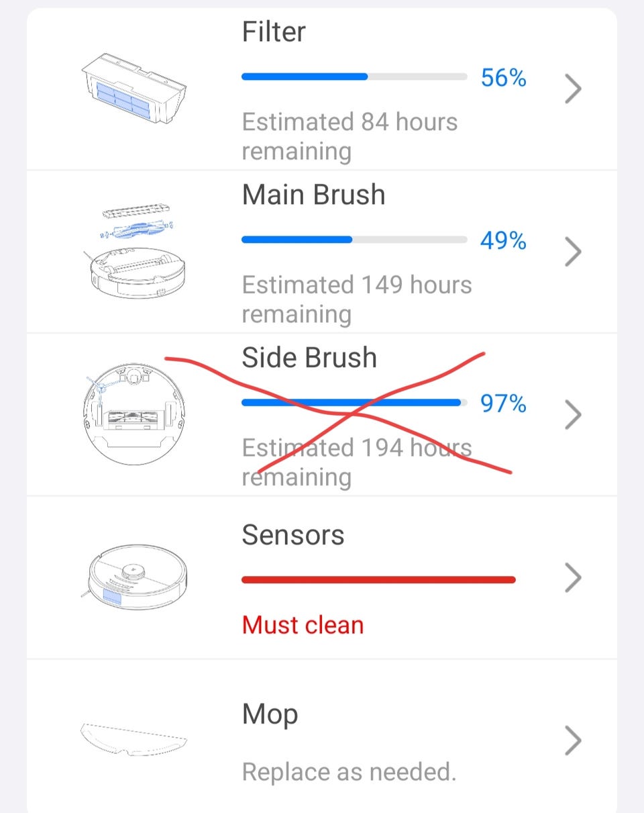Viewport: 644px width, 813px height.
Task: Click the red 'Must clean' warning text
Action: 303,625
